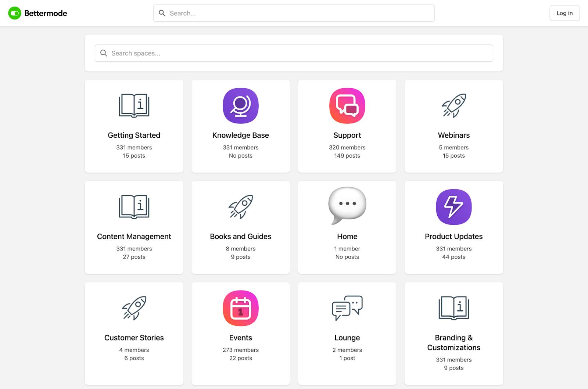Open the Events calendar icon

241,308
